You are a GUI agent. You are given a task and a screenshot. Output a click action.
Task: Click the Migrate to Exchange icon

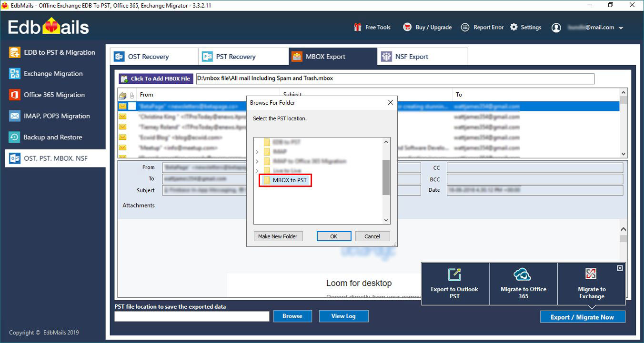(x=591, y=274)
